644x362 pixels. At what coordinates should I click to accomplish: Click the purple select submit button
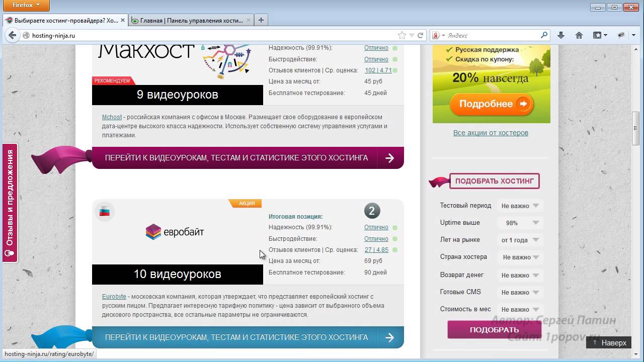coord(494,330)
